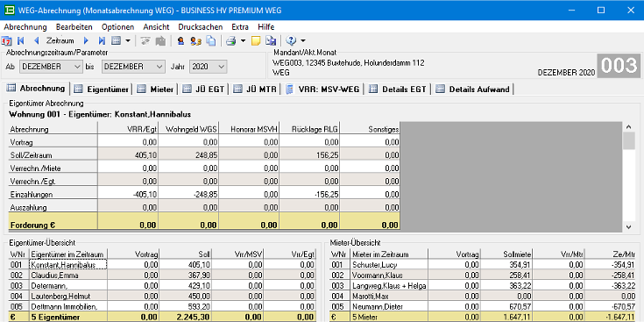Click the VRR/Egt column header

(x=128, y=129)
